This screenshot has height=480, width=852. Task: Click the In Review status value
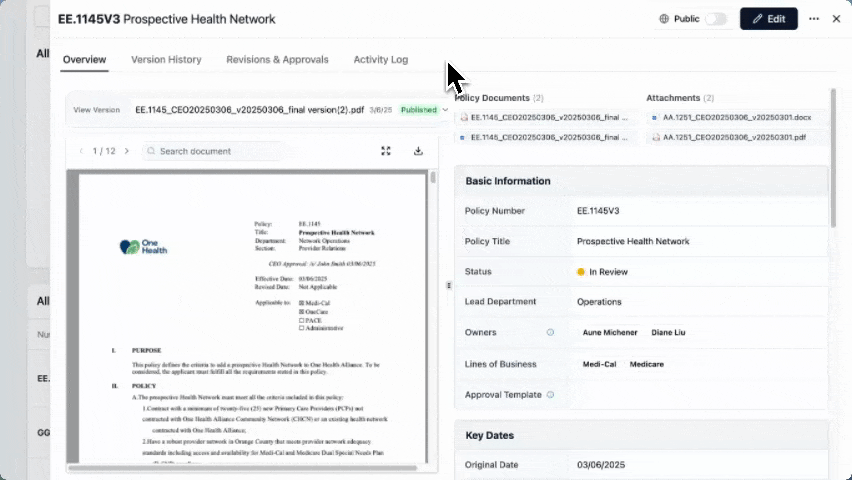(603, 272)
